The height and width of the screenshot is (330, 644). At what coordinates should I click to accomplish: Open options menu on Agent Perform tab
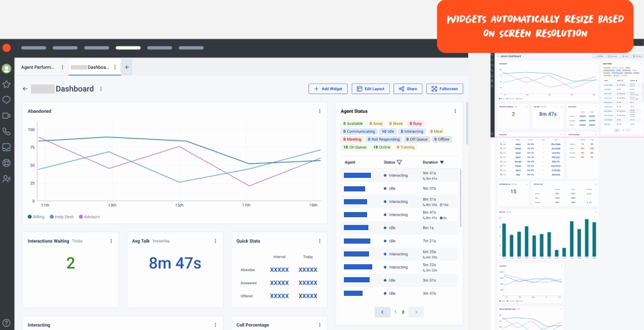62,67
